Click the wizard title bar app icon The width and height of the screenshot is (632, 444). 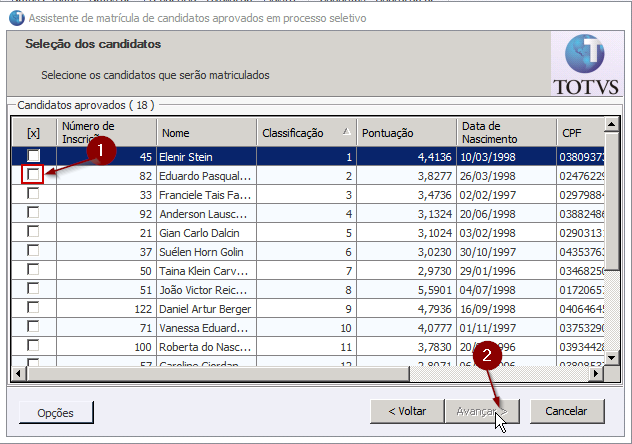click(x=14, y=18)
